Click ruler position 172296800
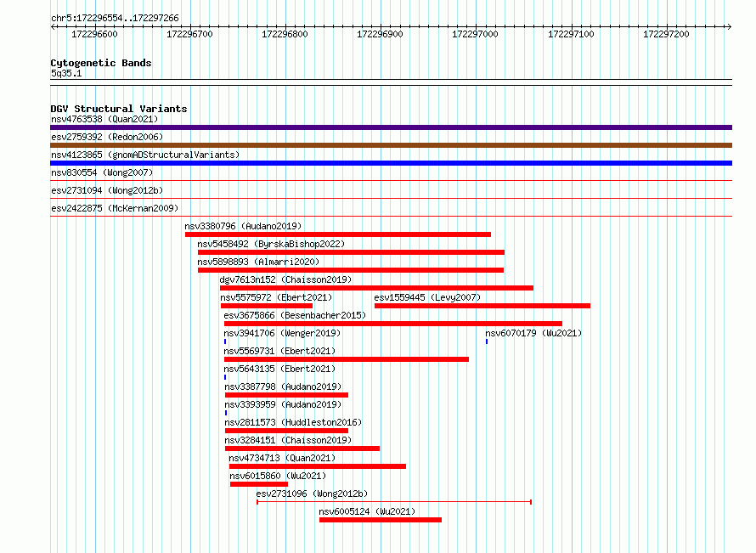This screenshot has width=756, height=553. [x=285, y=34]
